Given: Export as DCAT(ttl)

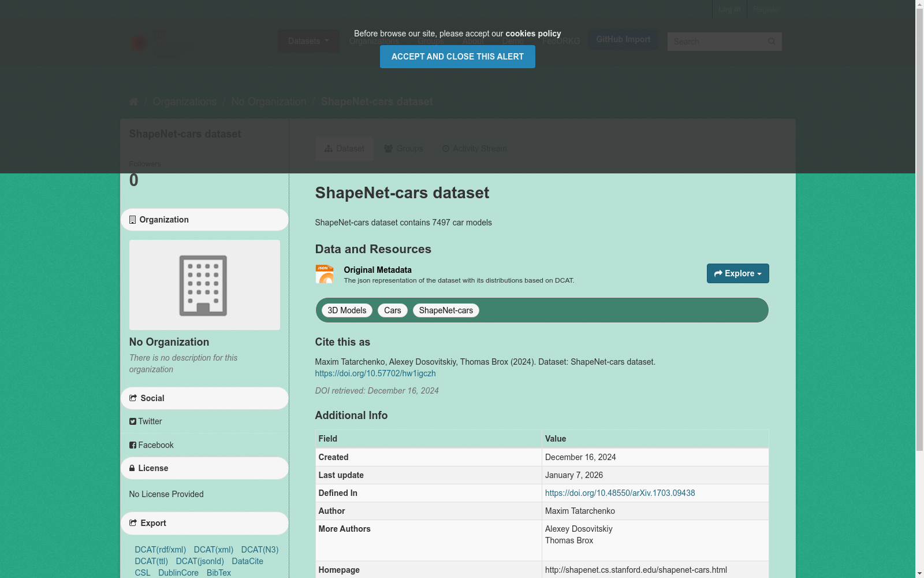Looking at the screenshot, I should 151,561.
